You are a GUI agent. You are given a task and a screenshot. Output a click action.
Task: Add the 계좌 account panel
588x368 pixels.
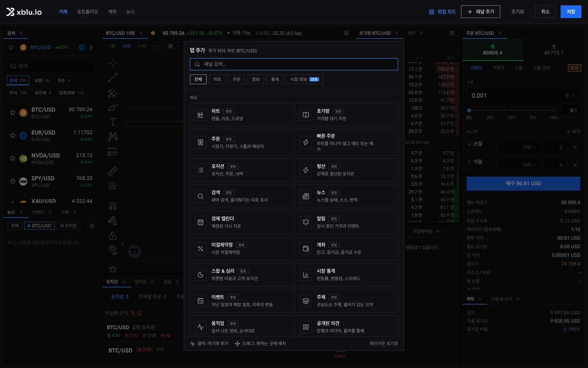click(x=347, y=249)
